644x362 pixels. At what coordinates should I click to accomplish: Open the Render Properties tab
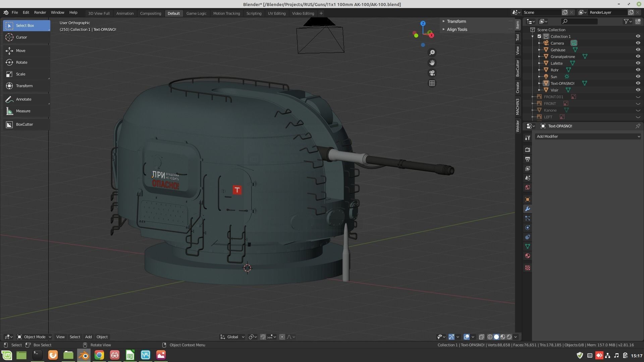[528, 150]
